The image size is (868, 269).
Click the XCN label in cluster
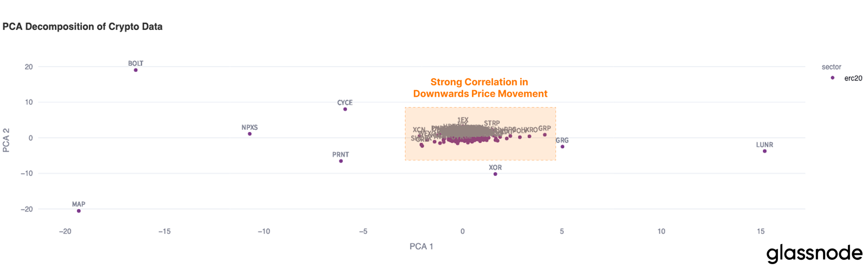[419, 130]
